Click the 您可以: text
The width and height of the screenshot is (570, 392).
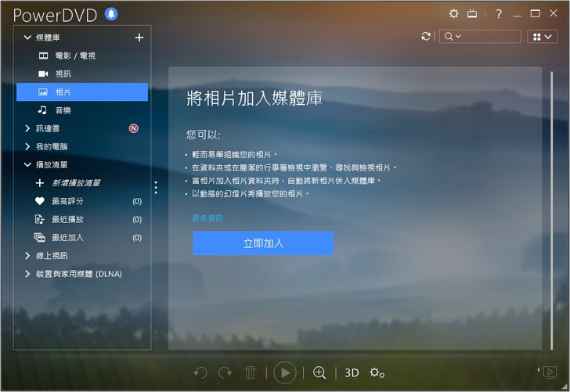(204, 135)
